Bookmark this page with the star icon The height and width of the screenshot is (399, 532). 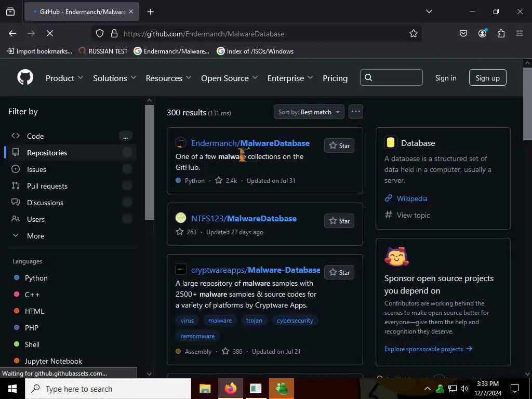[x=413, y=33]
